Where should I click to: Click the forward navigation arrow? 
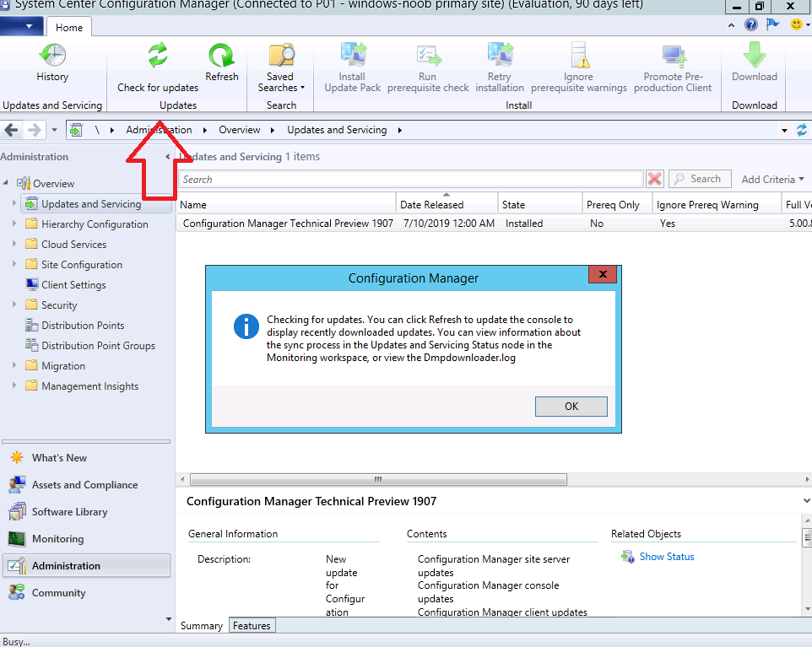click(34, 130)
